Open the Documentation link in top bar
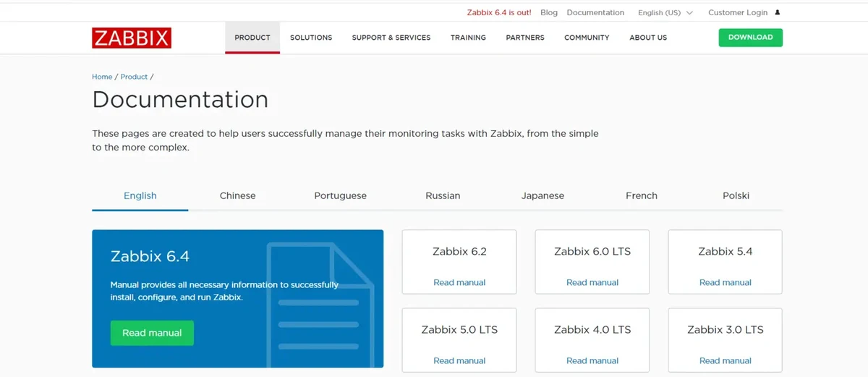Viewport: 868px width, 377px height. click(x=595, y=12)
